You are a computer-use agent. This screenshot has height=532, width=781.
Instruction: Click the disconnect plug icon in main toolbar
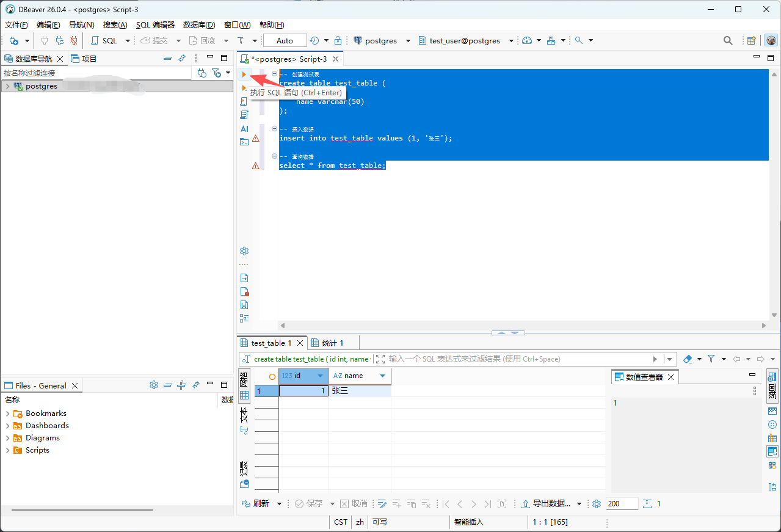click(x=73, y=41)
